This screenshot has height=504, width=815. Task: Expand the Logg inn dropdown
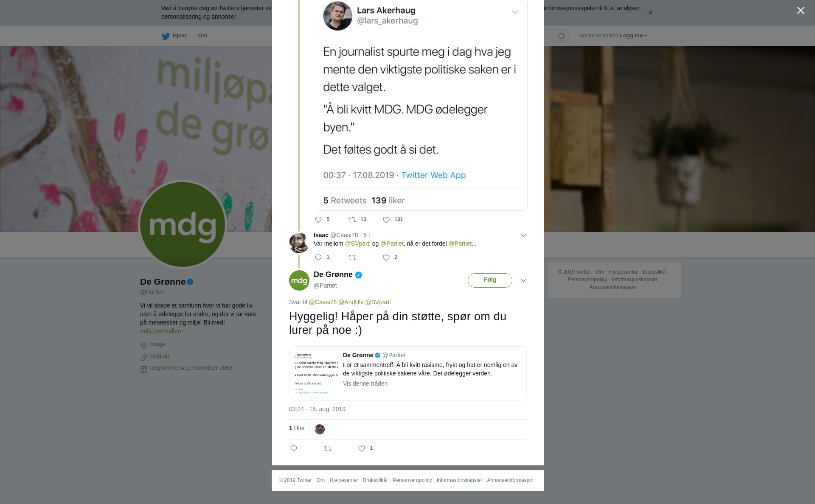[x=633, y=36]
